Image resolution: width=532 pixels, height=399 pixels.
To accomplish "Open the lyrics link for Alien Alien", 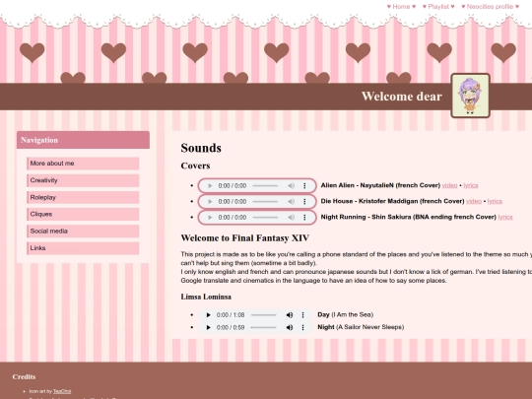I will pos(471,185).
